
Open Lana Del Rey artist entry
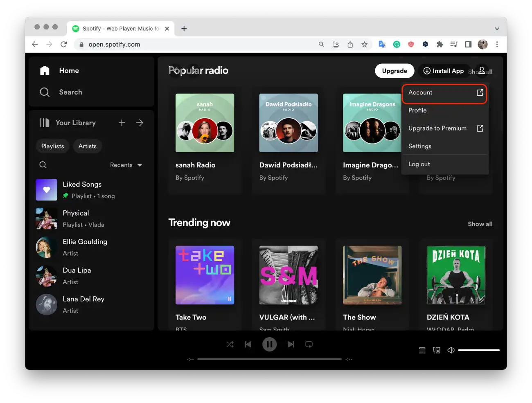[91, 304]
